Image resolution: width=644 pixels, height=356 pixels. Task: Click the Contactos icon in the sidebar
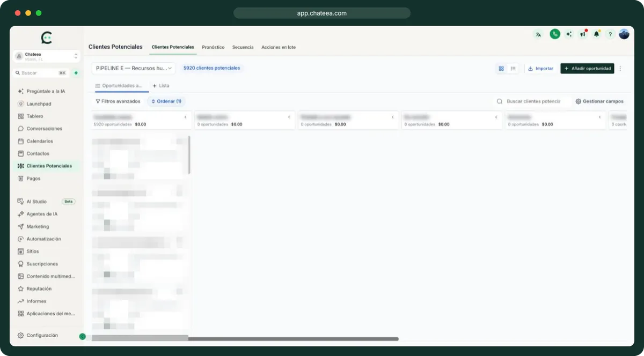point(21,153)
